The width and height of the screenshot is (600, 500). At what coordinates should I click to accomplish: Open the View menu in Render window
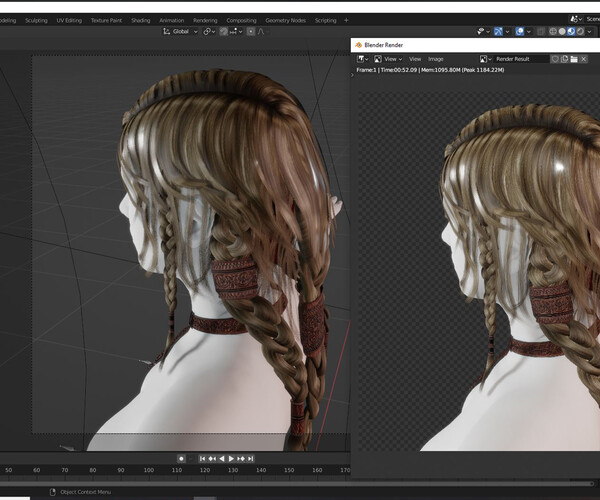(x=415, y=59)
